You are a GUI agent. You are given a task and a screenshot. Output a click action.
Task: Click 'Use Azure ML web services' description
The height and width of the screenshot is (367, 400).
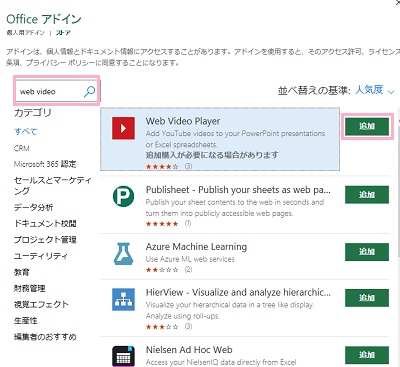pyautogui.click(x=190, y=259)
